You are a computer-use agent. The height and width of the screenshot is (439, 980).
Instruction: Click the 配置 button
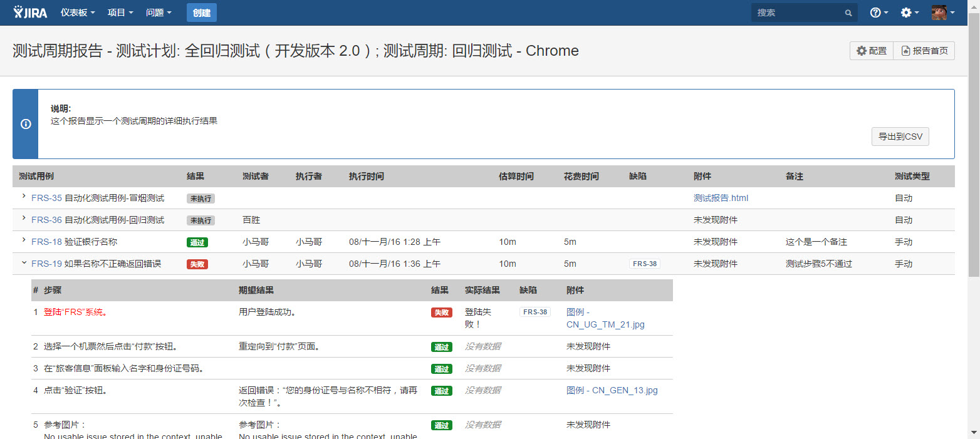point(872,51)
